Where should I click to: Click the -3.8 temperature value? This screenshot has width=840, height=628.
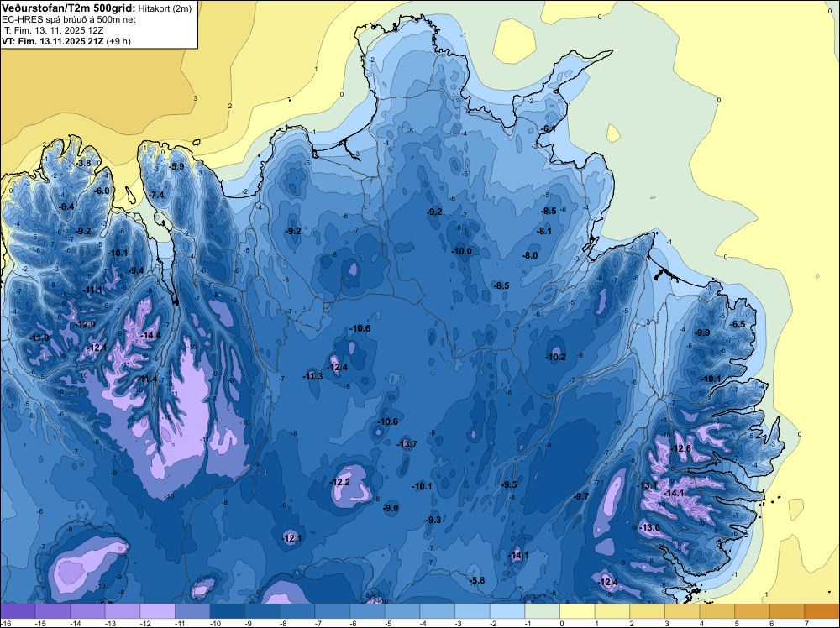click(83, 163)
